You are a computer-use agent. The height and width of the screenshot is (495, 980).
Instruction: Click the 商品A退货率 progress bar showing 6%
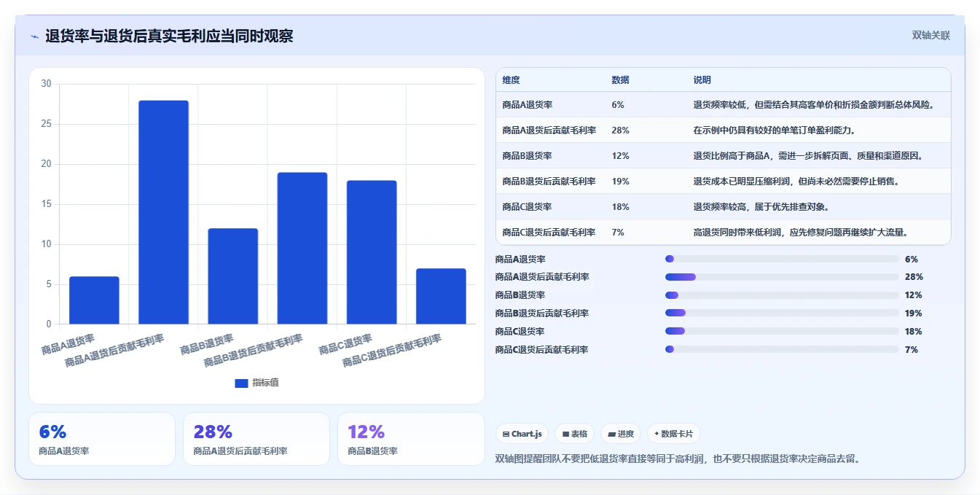pos(782,259)
